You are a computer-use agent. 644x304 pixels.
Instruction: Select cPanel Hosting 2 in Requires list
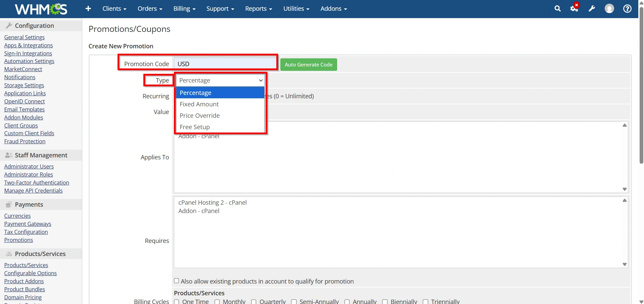(x=213, y=203)
